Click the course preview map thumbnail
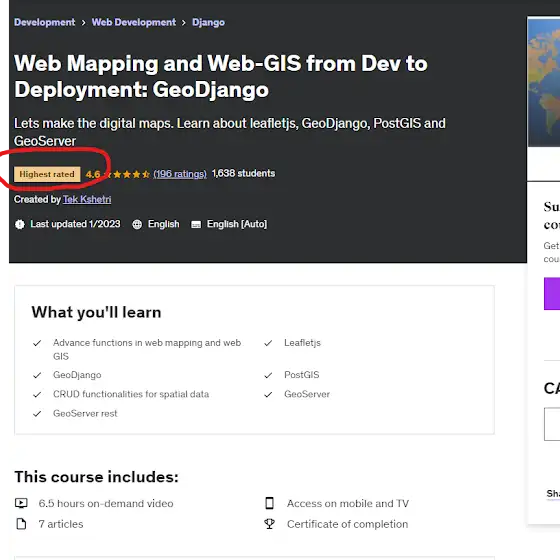Viewport: 560px width, 560px height. point(544,82)
